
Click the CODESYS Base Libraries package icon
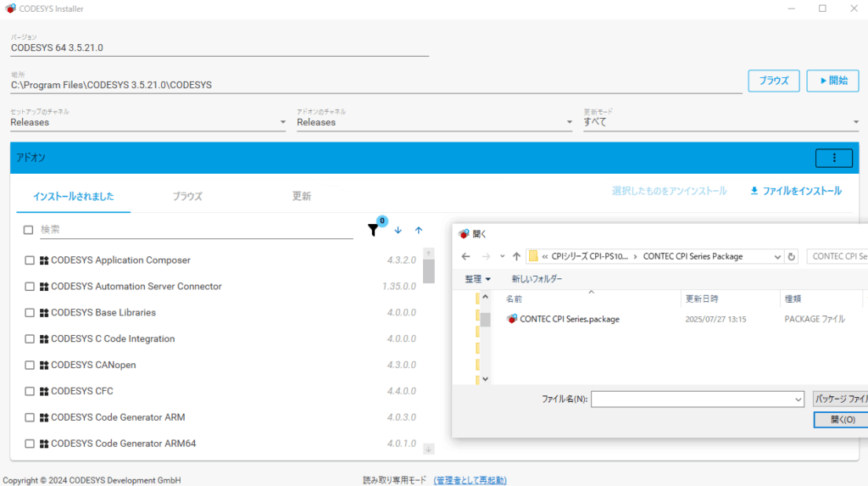[44, 313]
